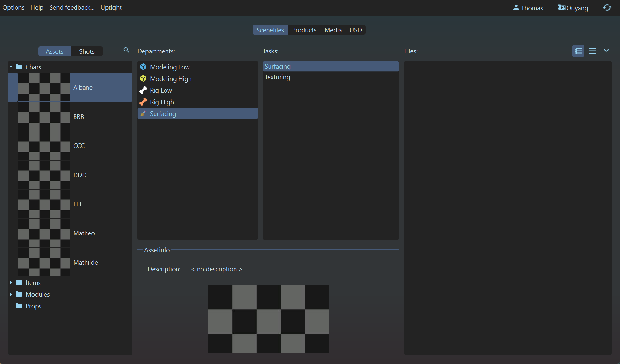
Task: Select the Texturing task
Action: 277,77
